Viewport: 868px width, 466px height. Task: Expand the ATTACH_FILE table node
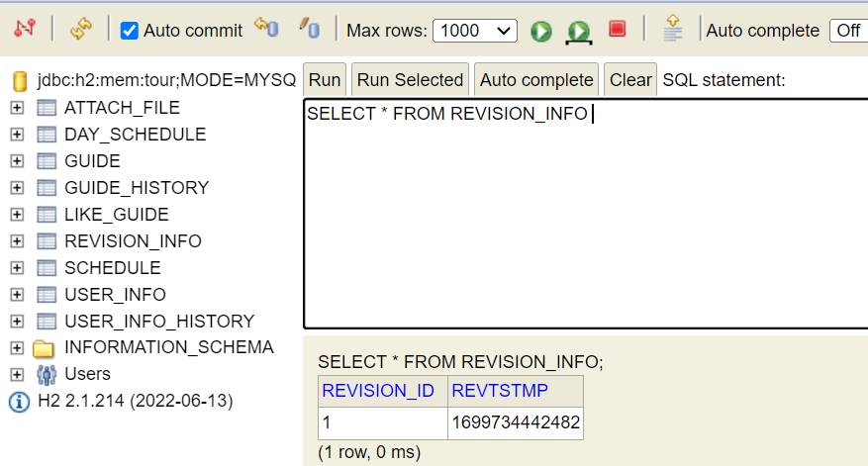coord(17,108)
